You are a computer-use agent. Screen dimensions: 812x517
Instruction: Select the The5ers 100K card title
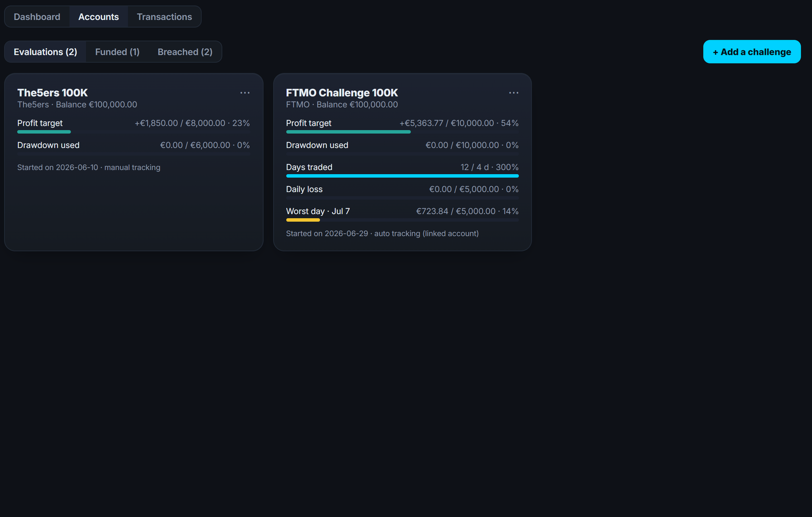pyautogui.click(x=52, y=93)
